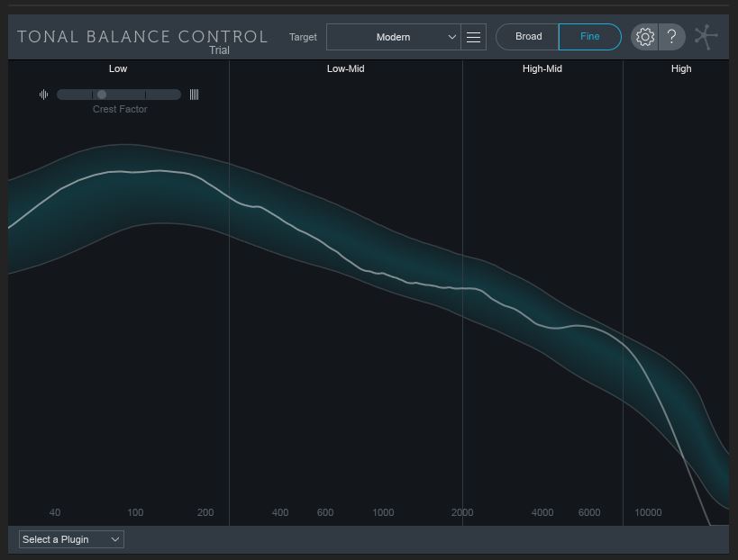Open the Modern target dropdown
Viewport: 738px width, 560px height.
(394, 37)
